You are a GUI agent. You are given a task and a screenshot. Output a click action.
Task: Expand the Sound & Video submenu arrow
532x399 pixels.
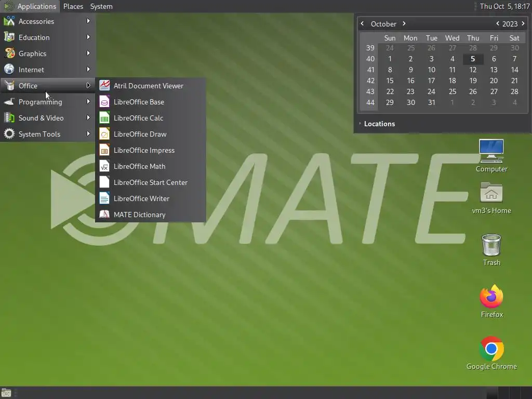[x=88, y=118]
